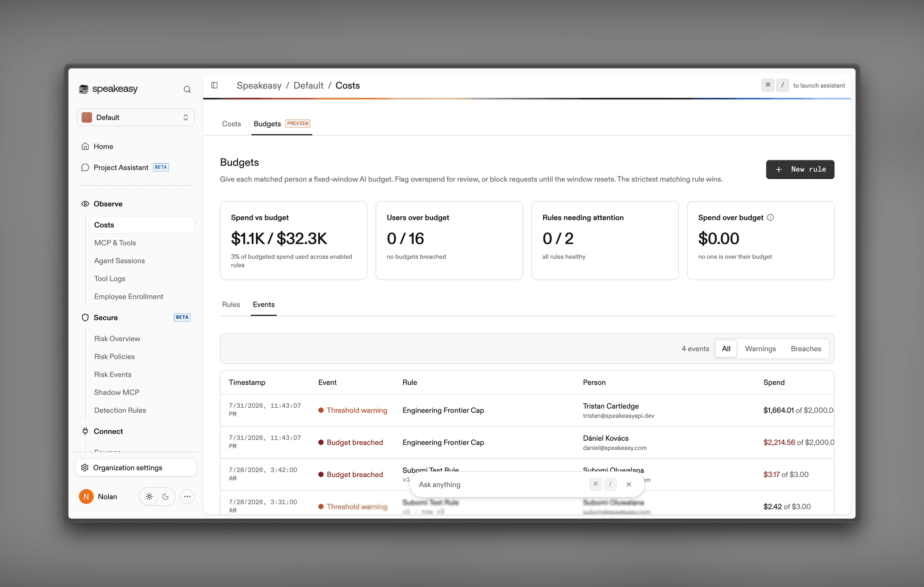Open the sidebar search icon
The height and width of the screenshot is (587, 924).
click(x=187, y=89)
